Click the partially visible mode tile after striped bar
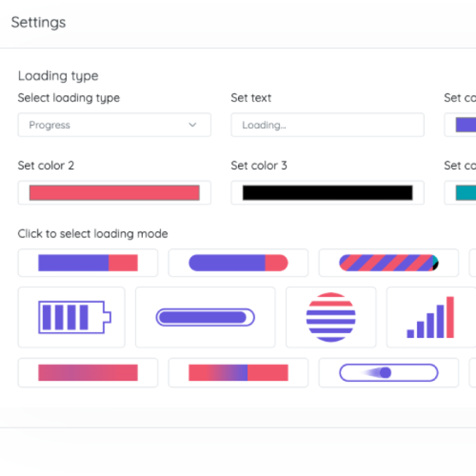The width and height of the screenshot is (476, 476). coord(472,263)
